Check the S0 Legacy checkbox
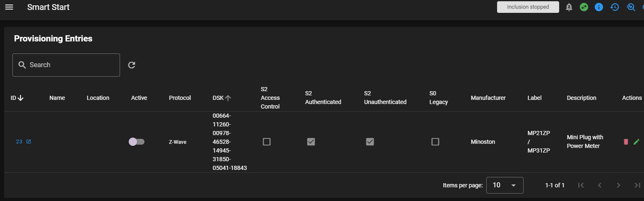This screenshot has height=201, width=644. click(435, 142)
